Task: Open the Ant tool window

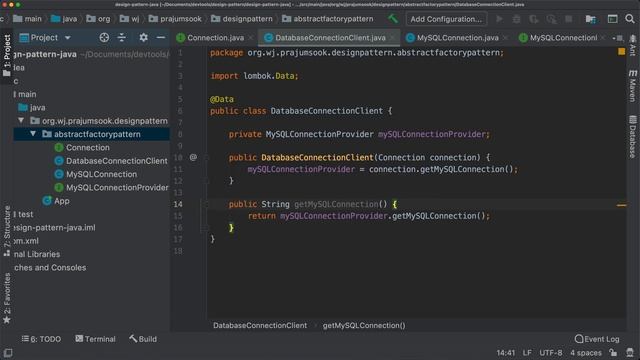Action: (632, 45)
